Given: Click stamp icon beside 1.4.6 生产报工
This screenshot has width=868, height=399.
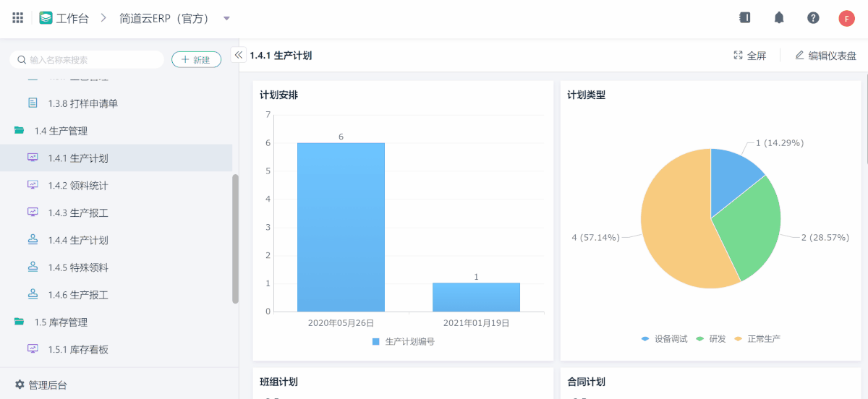Looking at the screenshot, I should tap(33, 295).
